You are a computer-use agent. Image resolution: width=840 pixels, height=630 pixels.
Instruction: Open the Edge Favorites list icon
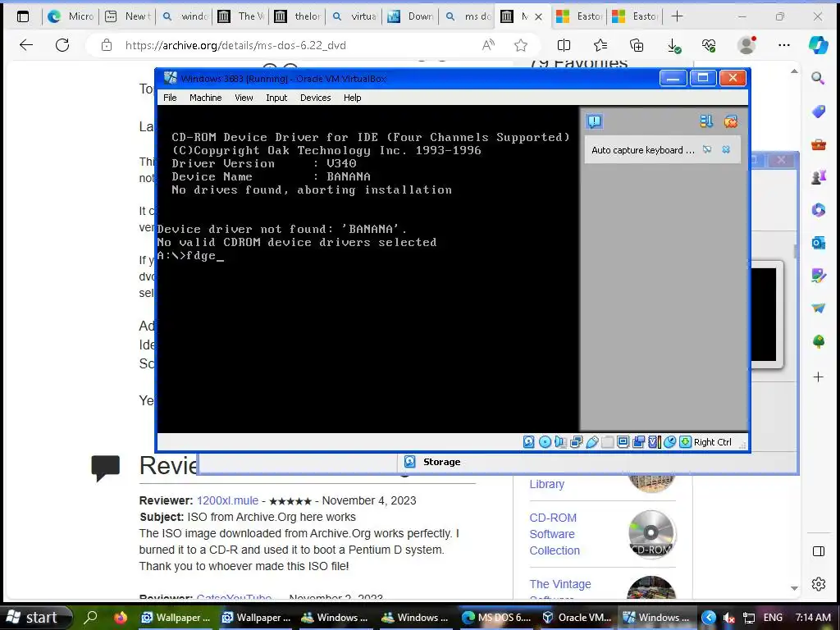coord(600,46)
